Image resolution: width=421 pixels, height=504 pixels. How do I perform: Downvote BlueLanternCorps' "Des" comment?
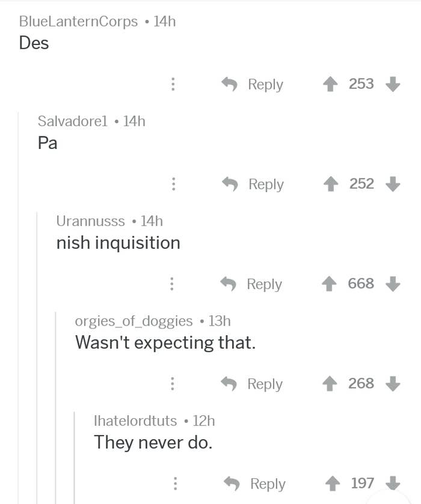[393, 84]
